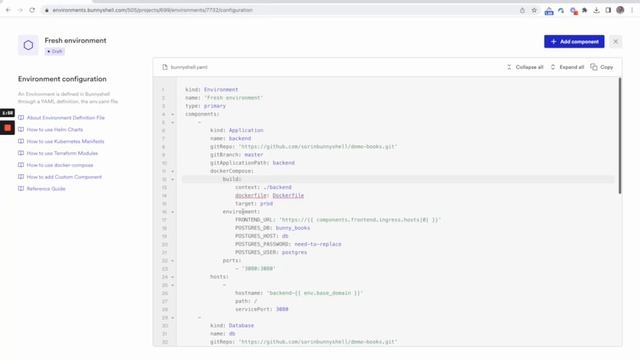
Task: Click the 'dockerfile: Dockerfile' line
Action: coord(269,196)
